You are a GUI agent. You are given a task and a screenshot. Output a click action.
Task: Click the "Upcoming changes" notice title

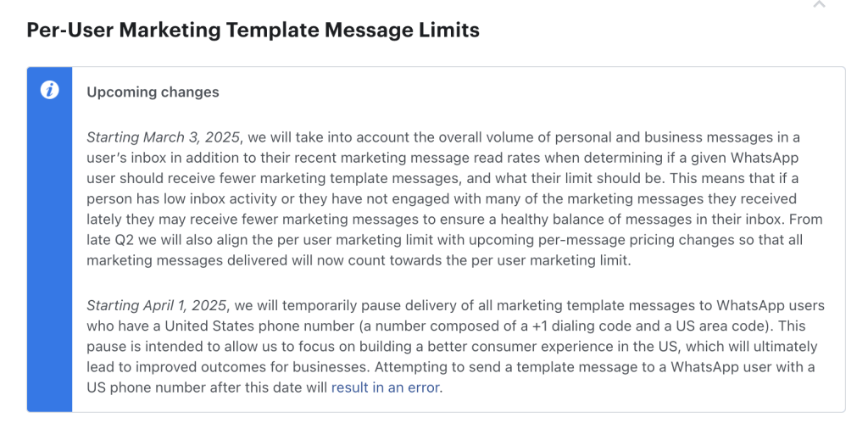(x=153, y=92)
